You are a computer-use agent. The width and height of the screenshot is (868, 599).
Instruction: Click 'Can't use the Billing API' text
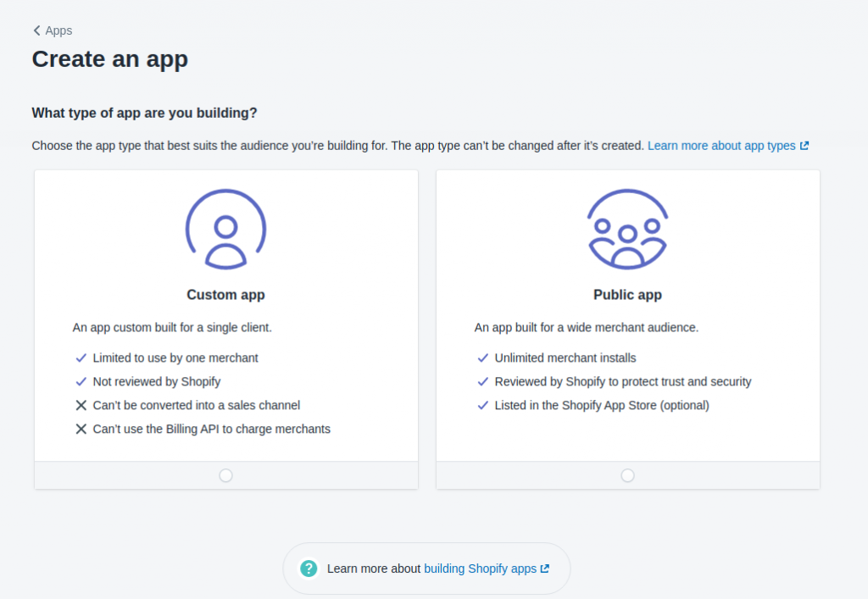click(x=211, y=430)
